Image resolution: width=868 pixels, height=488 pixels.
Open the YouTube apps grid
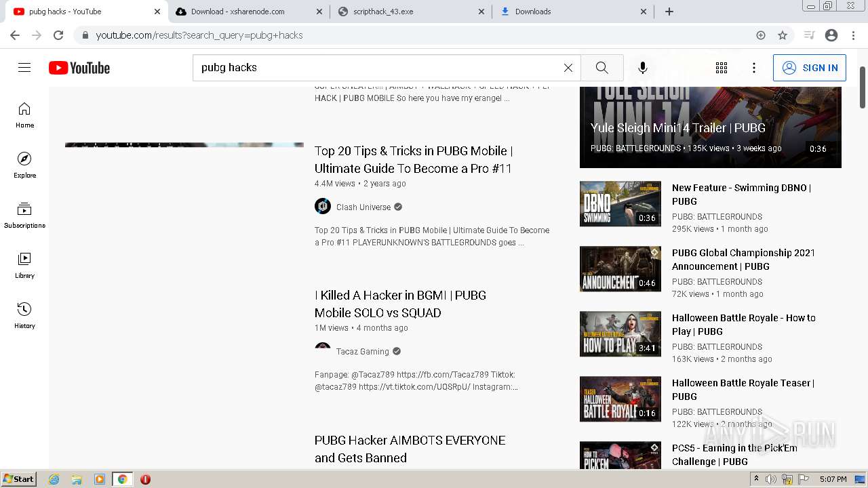(x=722, y=68)
